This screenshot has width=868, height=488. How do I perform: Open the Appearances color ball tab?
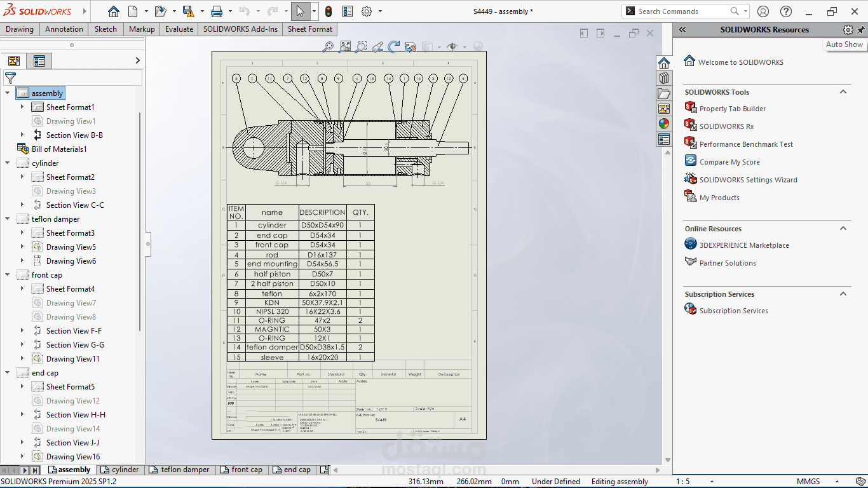pos(664,124)
